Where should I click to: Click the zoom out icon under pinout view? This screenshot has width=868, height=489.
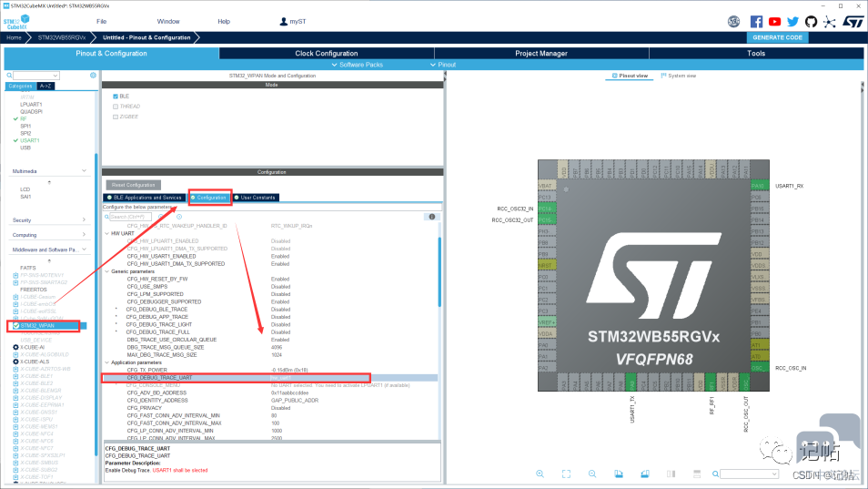tap(592, 474)
